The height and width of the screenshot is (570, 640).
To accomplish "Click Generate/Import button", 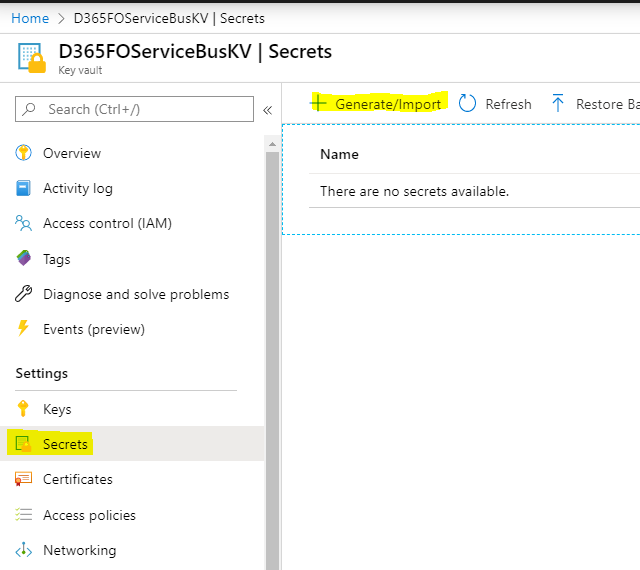I will coord(378,103).
